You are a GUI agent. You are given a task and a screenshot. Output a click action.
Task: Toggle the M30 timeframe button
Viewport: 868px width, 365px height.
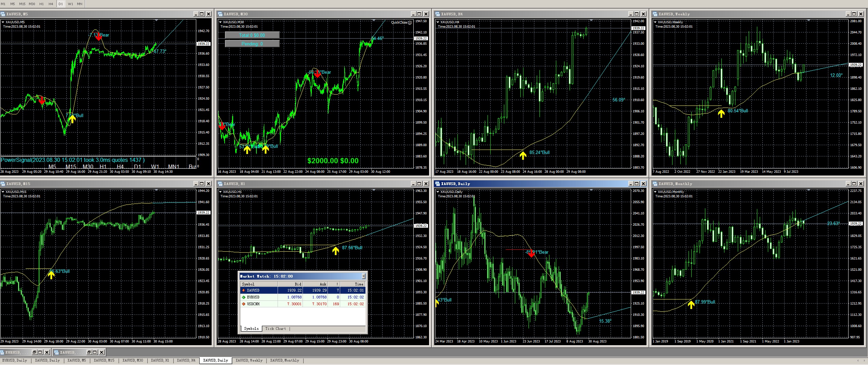click(32, 4)
